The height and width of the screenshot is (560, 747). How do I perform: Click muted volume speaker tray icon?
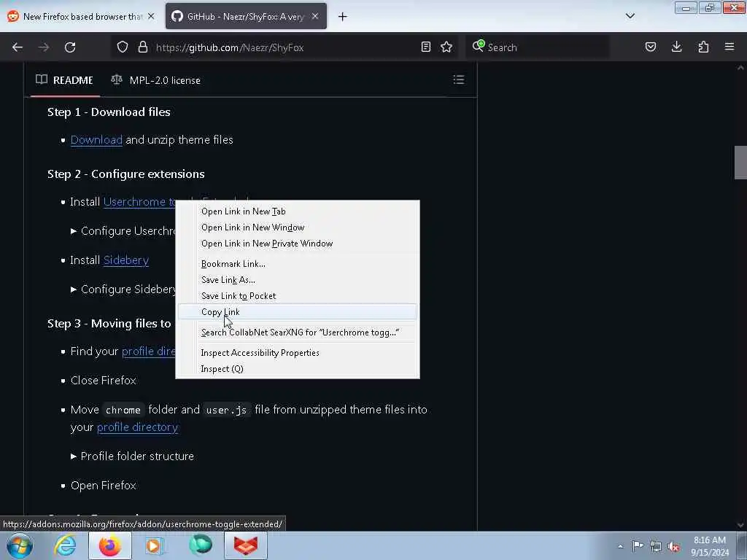point(673,546)
